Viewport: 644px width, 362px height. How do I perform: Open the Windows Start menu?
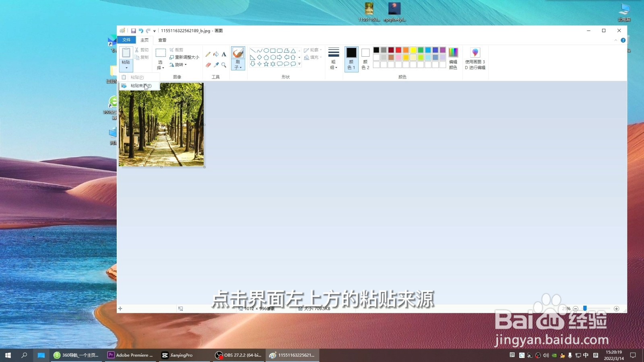8,355
